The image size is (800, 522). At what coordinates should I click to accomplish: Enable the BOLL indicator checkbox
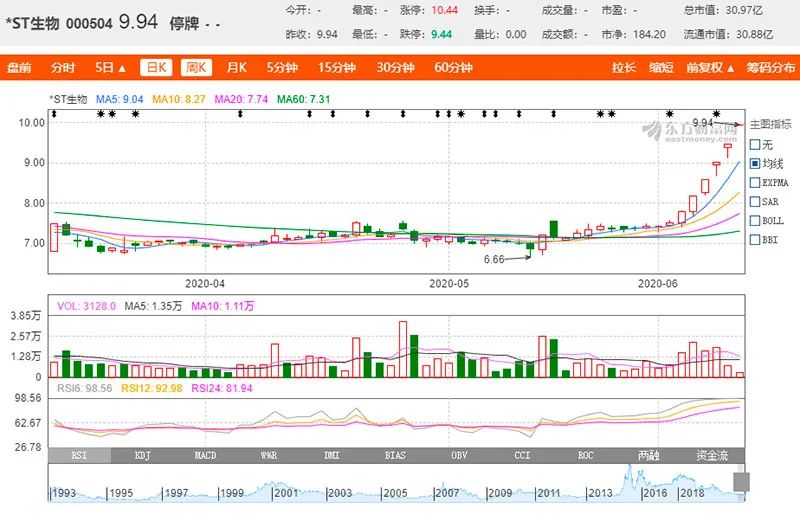click(755, 221)
